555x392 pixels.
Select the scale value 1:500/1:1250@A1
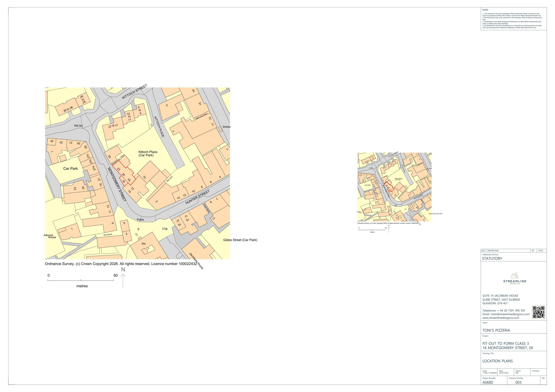tap(490, 373)
